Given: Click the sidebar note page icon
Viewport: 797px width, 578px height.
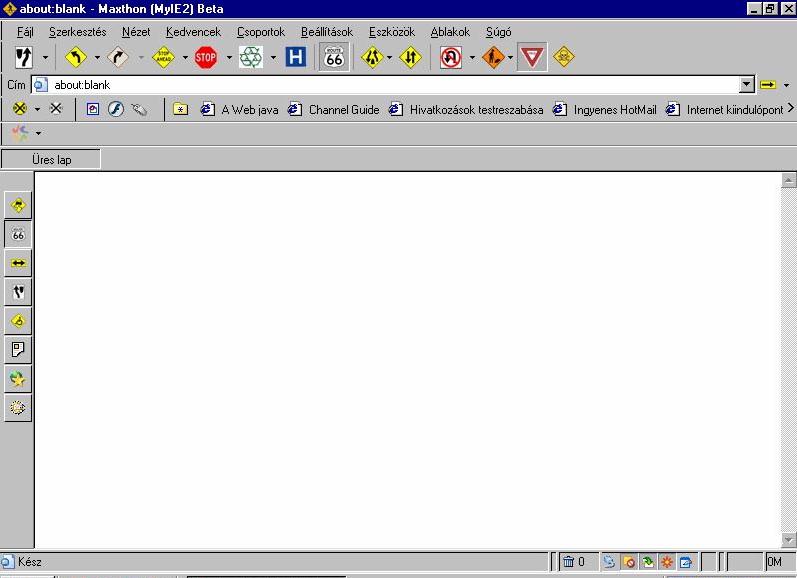Looking at the screenshot, I should [18, 350].
